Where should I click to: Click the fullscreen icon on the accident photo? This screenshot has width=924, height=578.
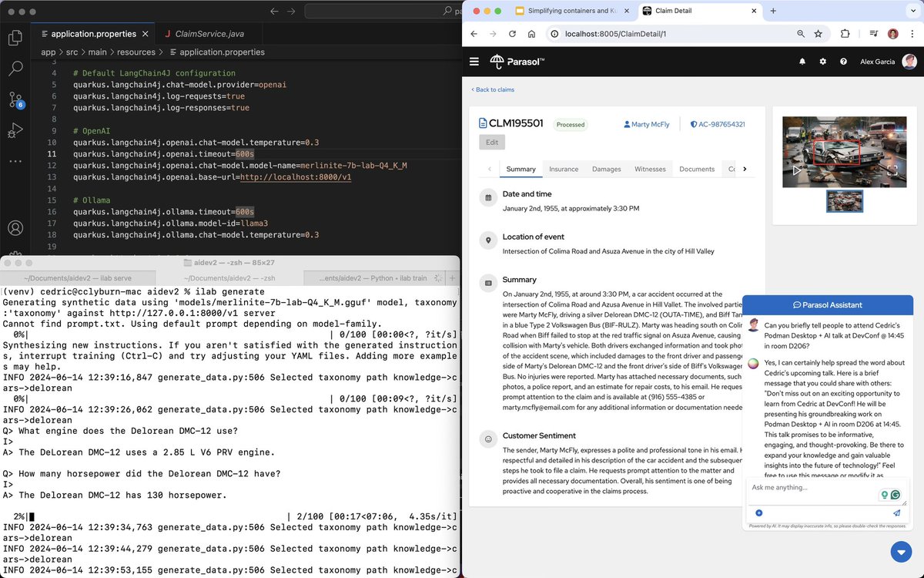(x=893, y=170)
